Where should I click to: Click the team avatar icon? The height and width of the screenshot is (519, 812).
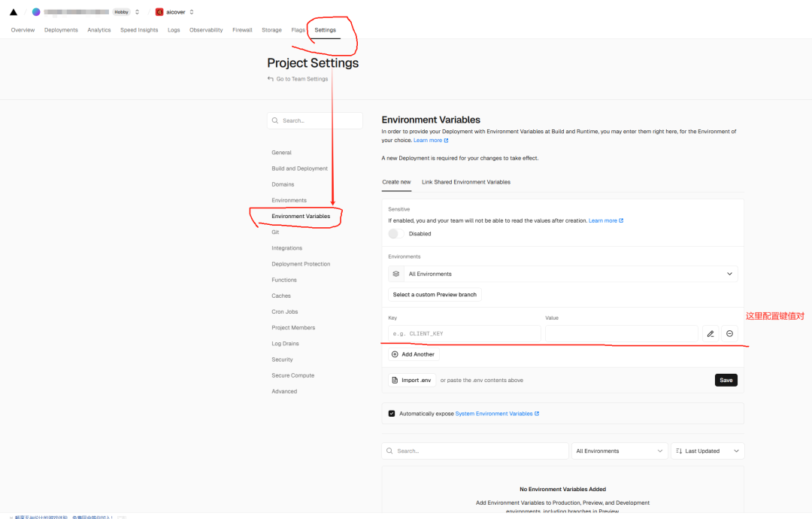click(36, 12)
